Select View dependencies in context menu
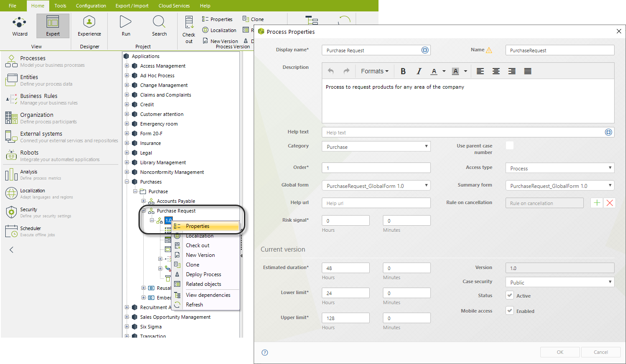The width and height of the screenshot is (626, 364). coord(205,295)
